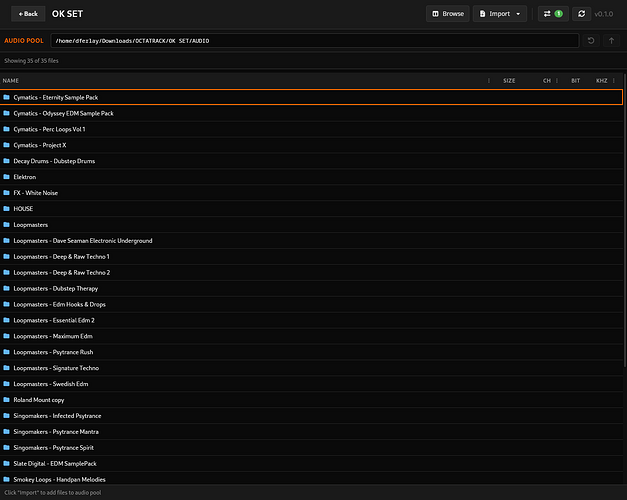Select Loopmasters - Dubstep Therapy folder
This screenshot has height=500, width=627.
[311, 288]
